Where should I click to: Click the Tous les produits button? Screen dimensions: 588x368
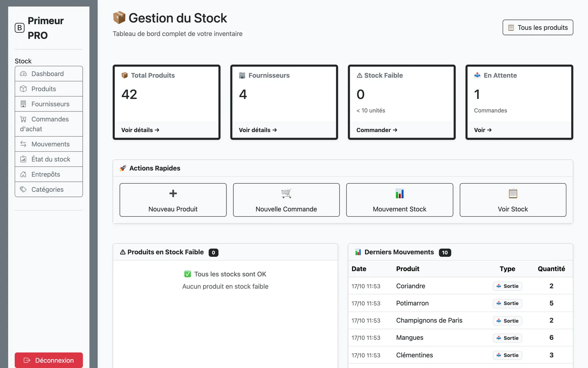pos(538,28)
